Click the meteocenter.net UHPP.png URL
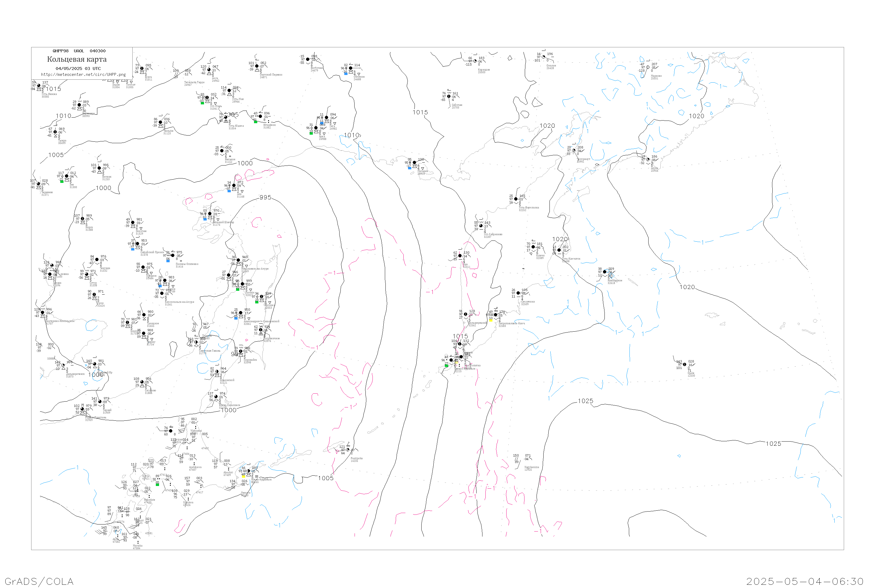The height and width of the screenshot is (588, 882). (83, 75)
